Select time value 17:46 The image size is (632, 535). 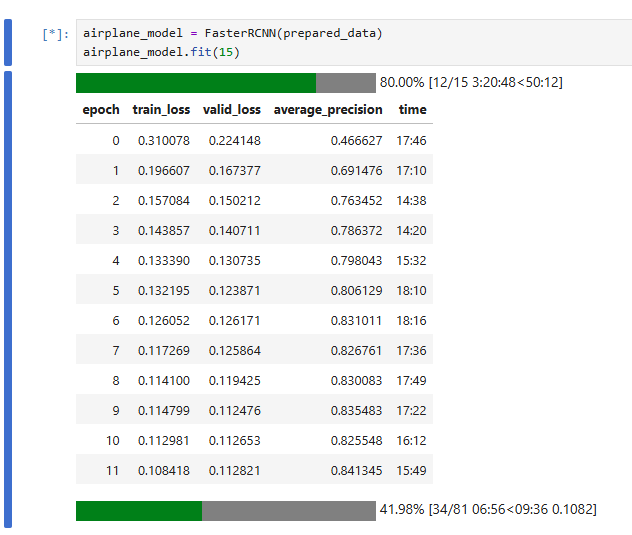[411, 141]
